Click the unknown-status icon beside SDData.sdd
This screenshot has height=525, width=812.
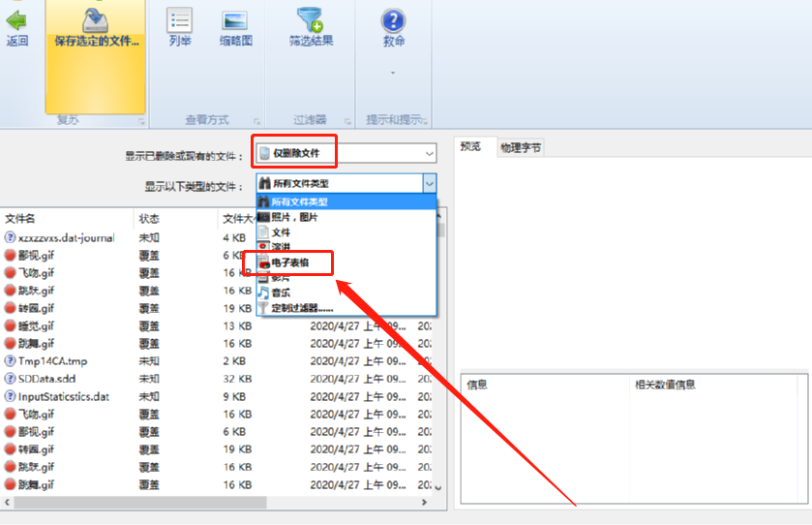10,379
